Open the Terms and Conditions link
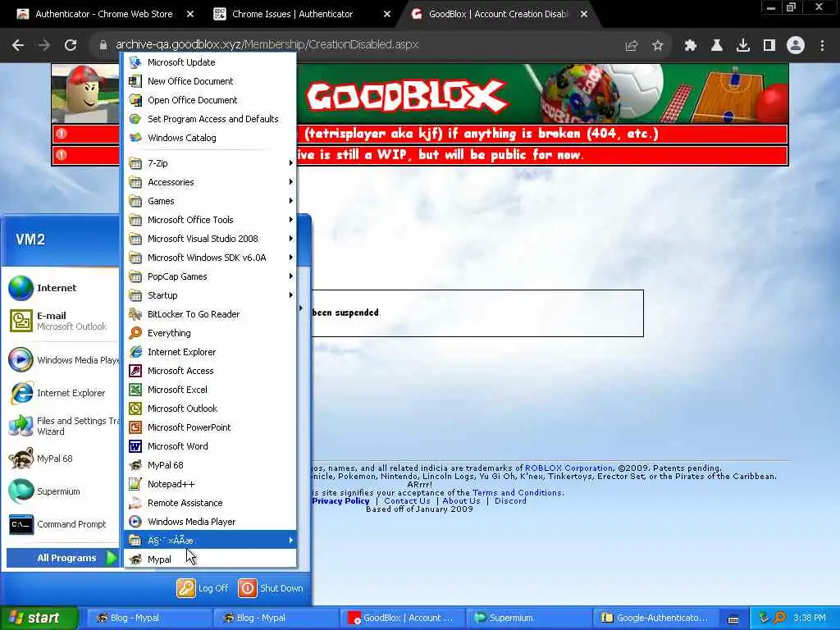The height and width of the screenshot is (630, 840). pos(517,492)
